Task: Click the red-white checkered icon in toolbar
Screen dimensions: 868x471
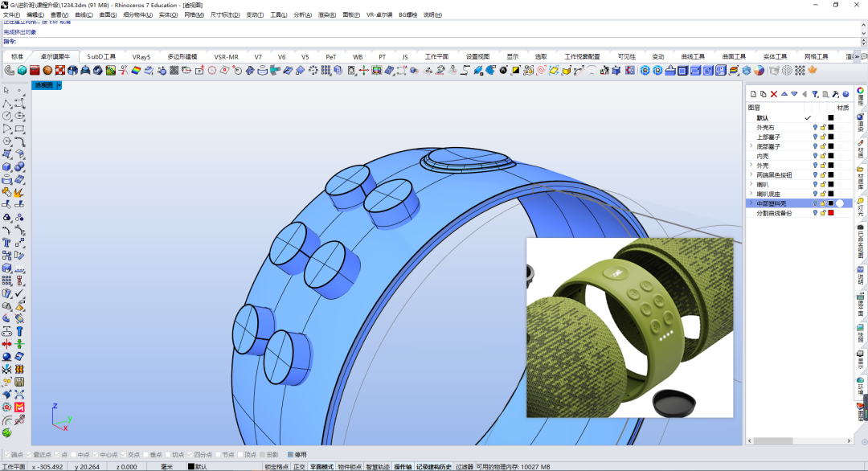Action: (x=60, y=70)
